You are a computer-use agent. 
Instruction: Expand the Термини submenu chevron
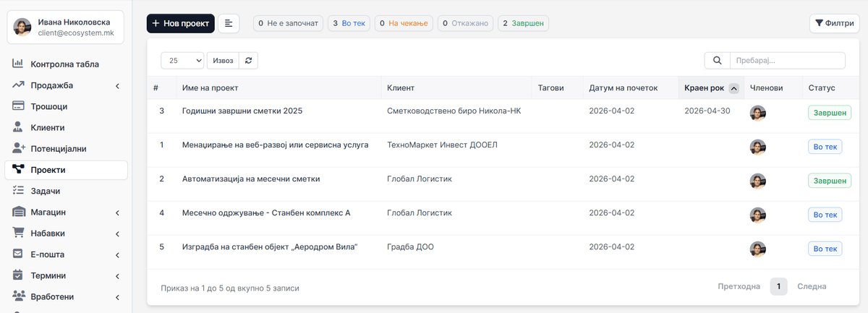pyautogui.click(x=117, y=275)
